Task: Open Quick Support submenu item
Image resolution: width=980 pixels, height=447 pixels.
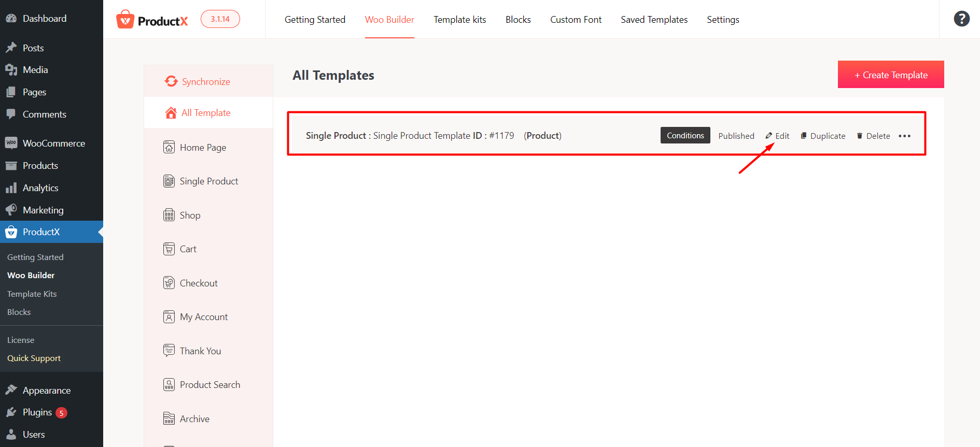Action: [x=34, y=358]
